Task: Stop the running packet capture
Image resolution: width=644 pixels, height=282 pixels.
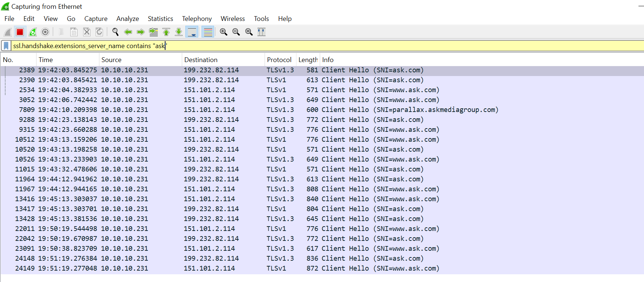Action: pyautogui.click(x=20, y=32)
